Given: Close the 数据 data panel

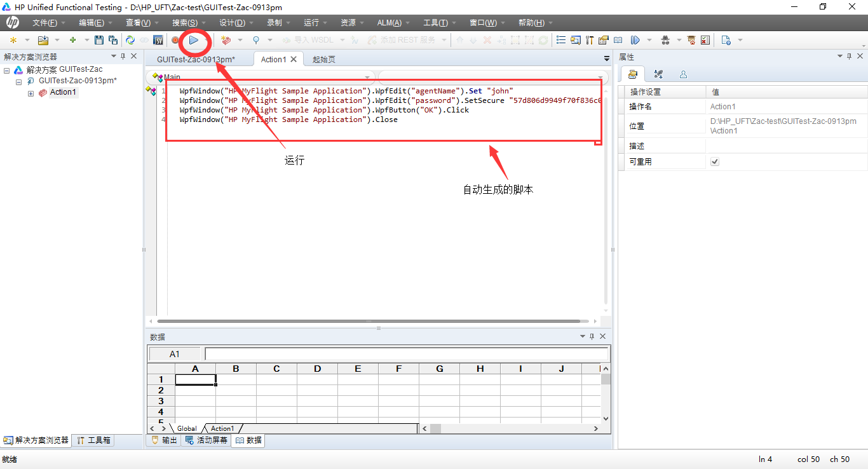Looking at the screenshot, I should point(603,337).
